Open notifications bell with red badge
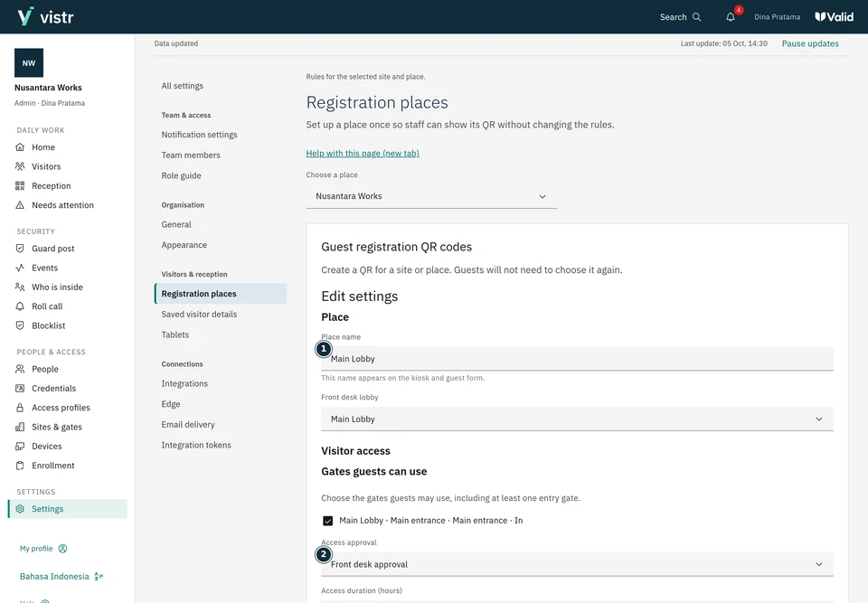Image resolution: width=868 pixels, height=603 pixels. point(731,17)
